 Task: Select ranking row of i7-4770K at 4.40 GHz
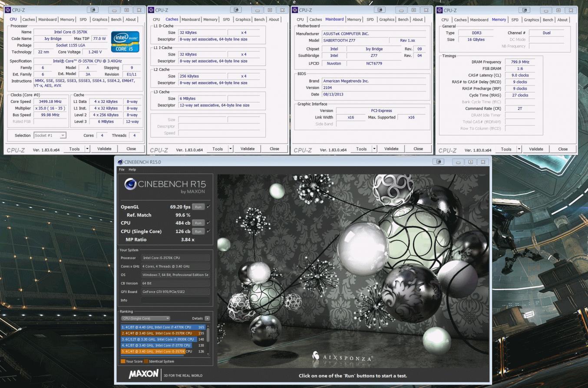pos(163,327)
